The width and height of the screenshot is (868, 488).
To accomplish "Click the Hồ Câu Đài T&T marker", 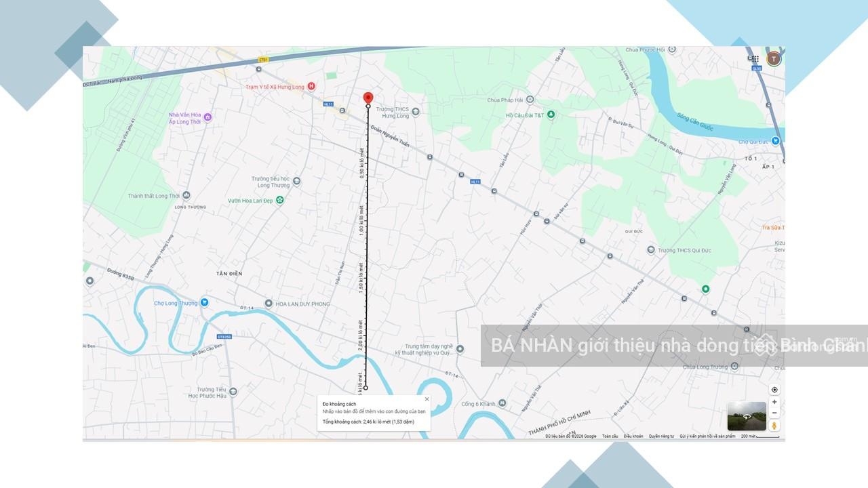I will (551, 115).
